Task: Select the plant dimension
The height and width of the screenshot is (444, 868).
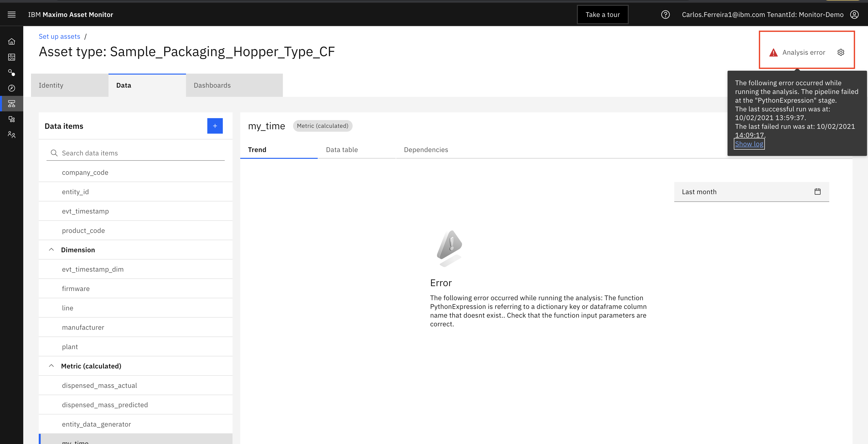Action: (x=135, y=347)
